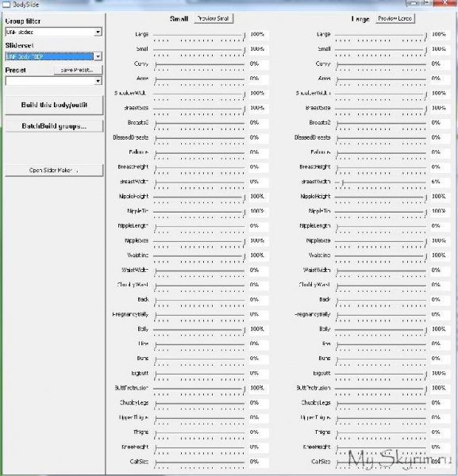The image size is (458, 476).
Task: Click the Small column Breasts2 slider track
Action: click(x=199, y=123)
